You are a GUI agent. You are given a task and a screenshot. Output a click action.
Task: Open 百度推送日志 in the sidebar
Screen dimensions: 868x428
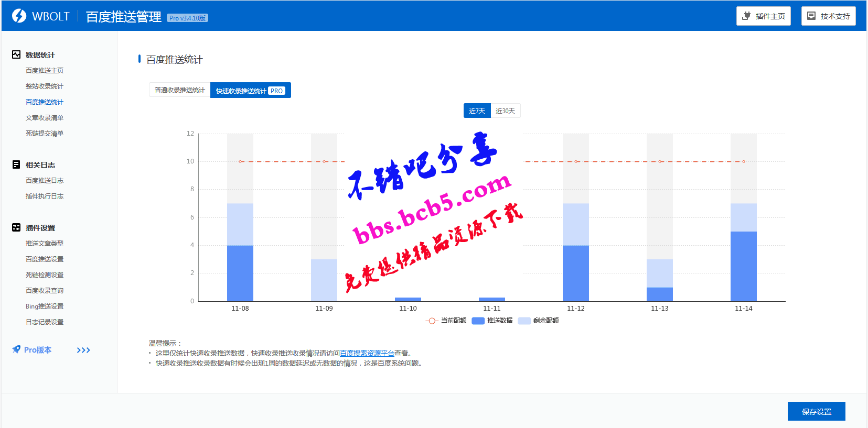pos(45,180)
